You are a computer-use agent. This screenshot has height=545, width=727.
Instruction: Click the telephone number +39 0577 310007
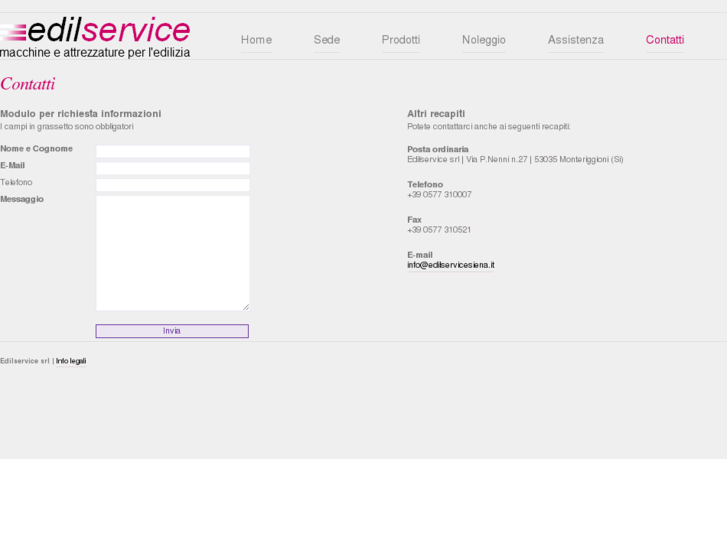(x=439, y=195)
